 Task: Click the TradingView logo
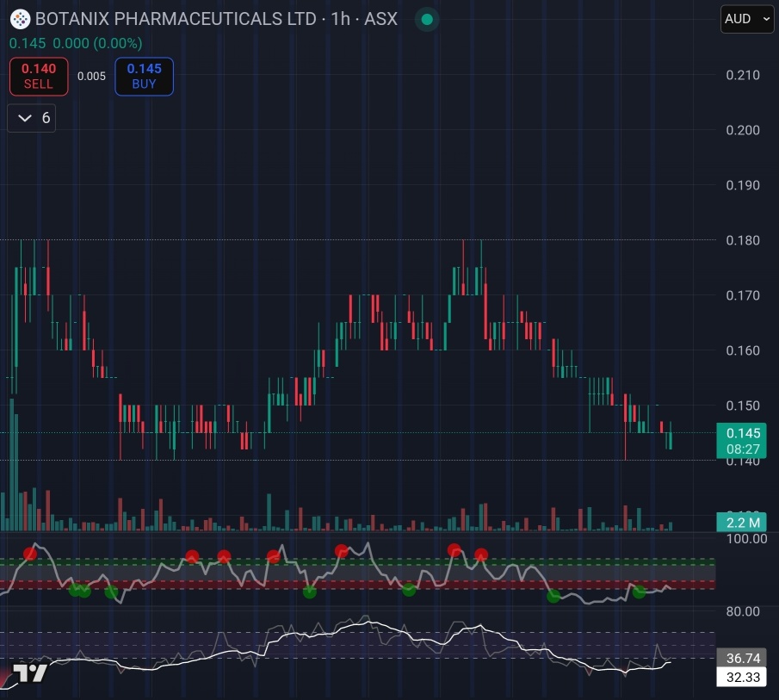[30, 673]
